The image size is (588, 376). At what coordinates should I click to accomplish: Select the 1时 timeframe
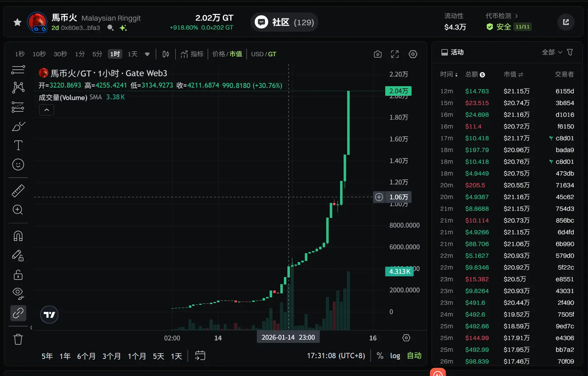click(x=115, y=54)
